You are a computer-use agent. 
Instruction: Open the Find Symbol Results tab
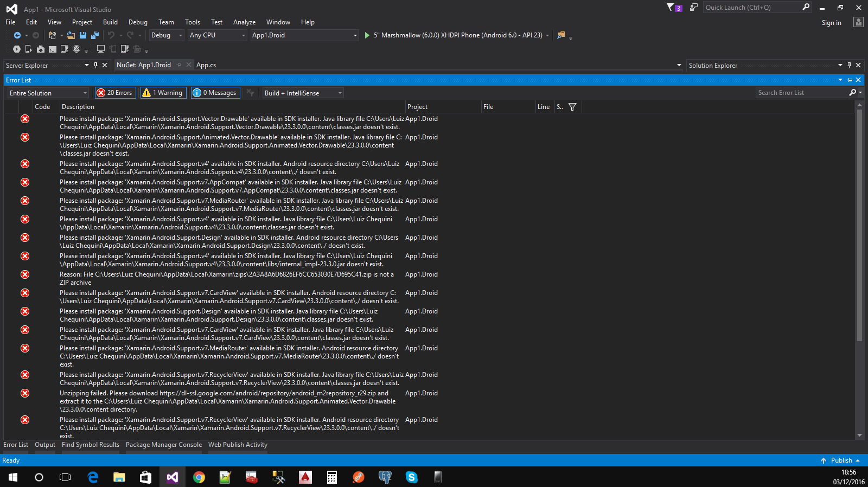91,445
